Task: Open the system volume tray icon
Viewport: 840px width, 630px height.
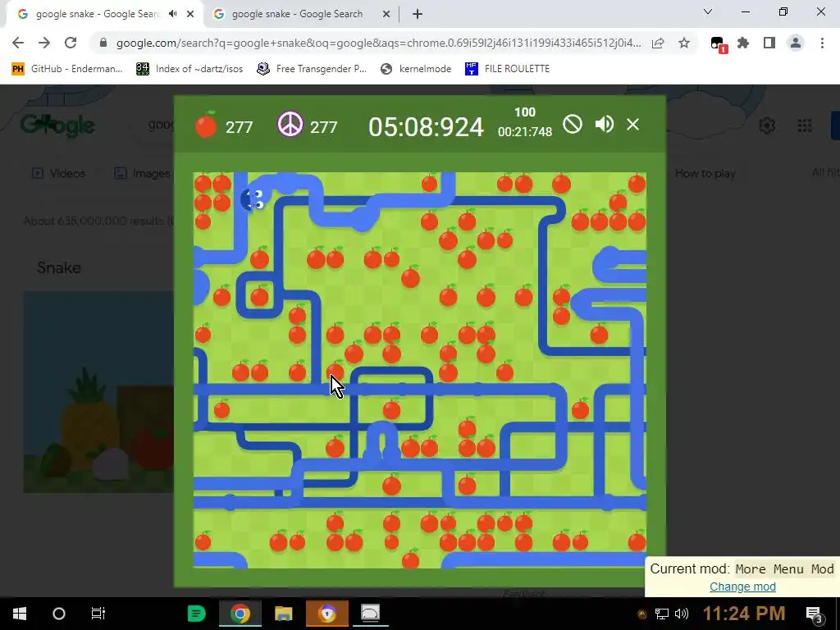Action: (682, 614)
